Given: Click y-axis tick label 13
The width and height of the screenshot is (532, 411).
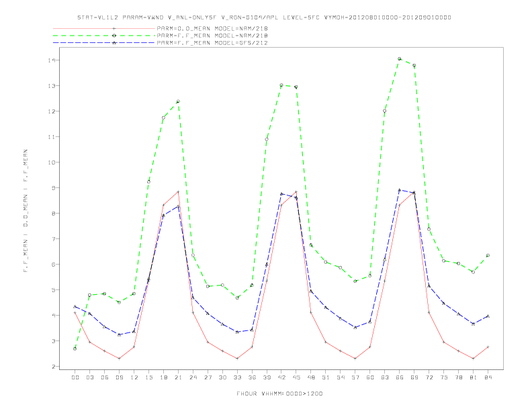Looking at the screenshot, I should tap(52, 86).
